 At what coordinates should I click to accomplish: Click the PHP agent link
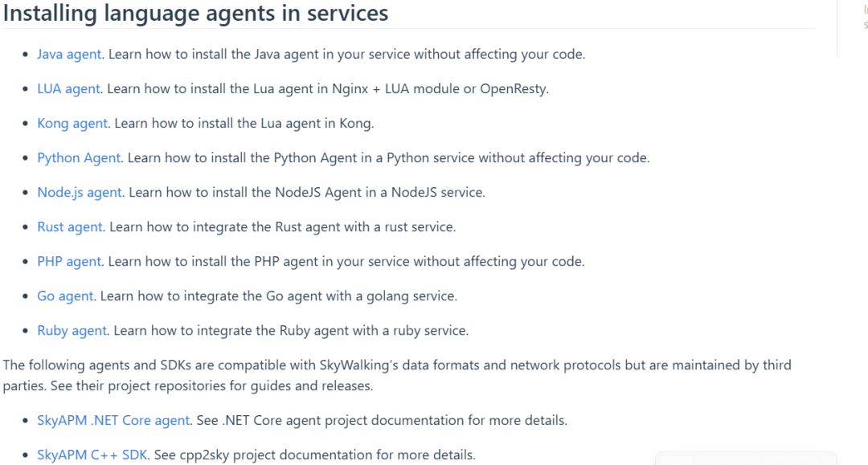(x=69, y=262)
